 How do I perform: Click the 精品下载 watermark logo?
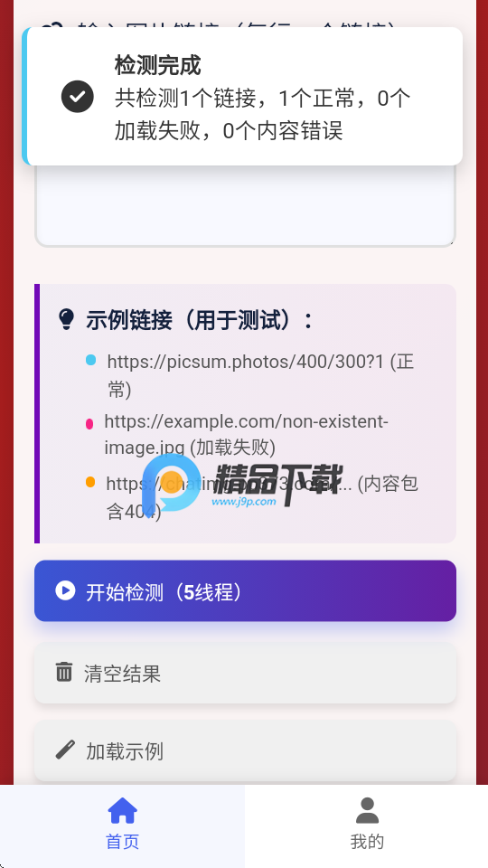pos(242,482)
